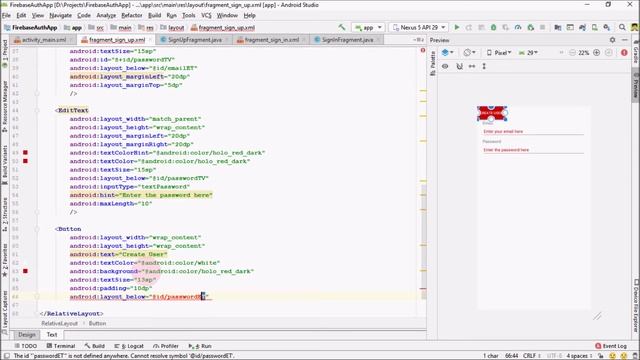640x360 pixels.
Task: Click the Button background color swatch in gutter
Action: click(25, 271)
